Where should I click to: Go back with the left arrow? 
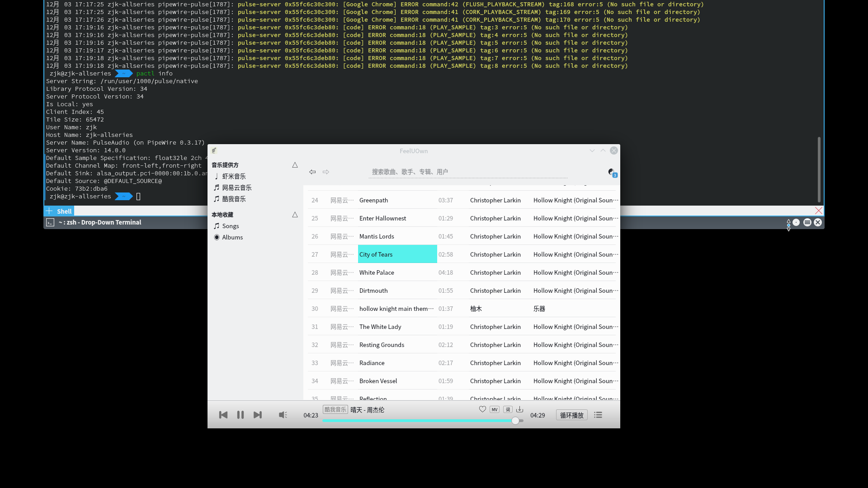tap(312, 172)
